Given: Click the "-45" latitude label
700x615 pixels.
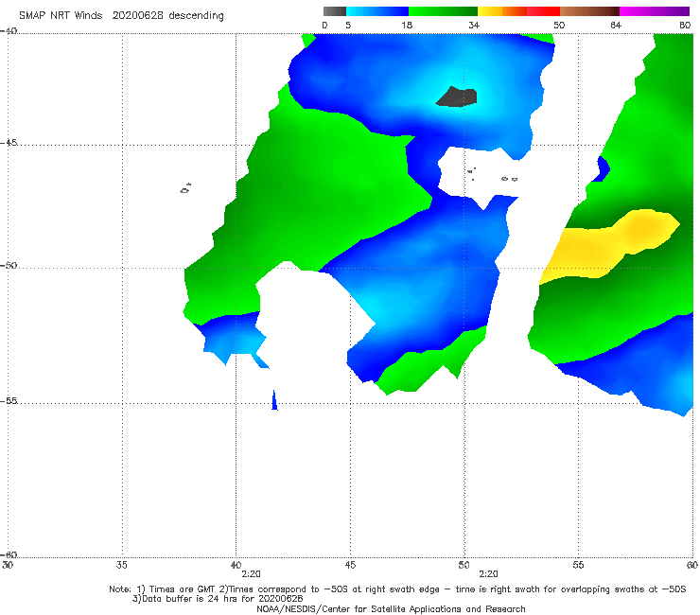Looking at the screenshot, I should click(x=9, y=143).
